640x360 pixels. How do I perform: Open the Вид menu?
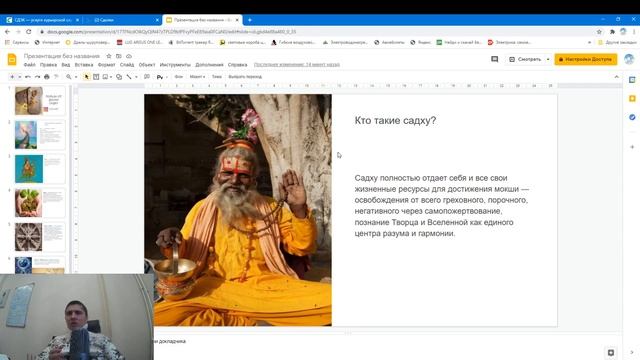(x=66, y=65)
